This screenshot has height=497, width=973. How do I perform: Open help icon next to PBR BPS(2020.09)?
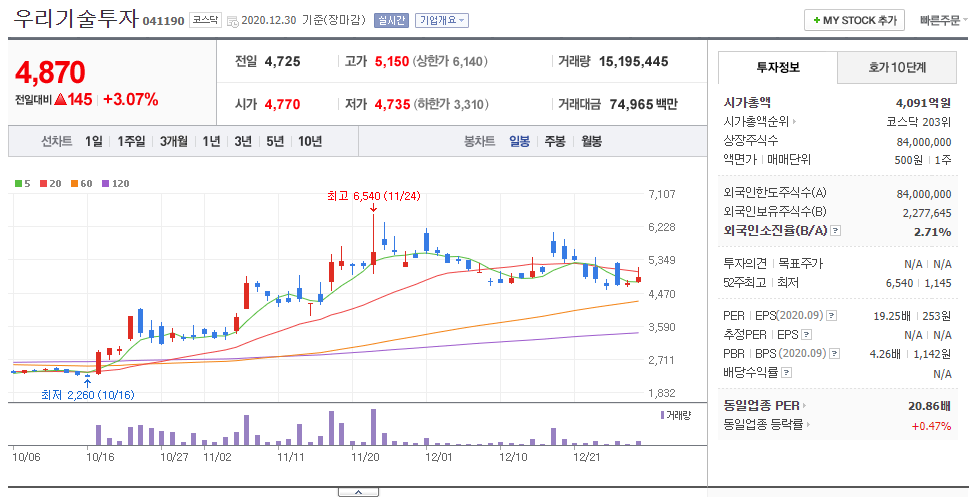click(x=835, y=354)
